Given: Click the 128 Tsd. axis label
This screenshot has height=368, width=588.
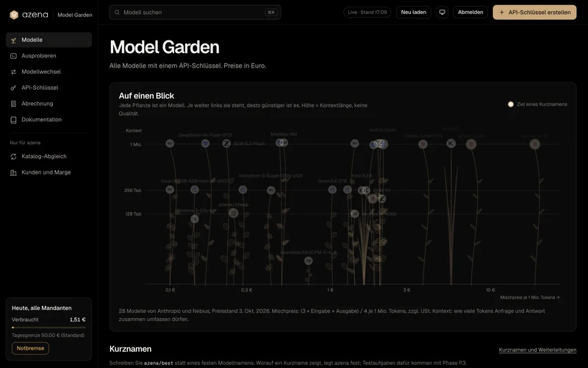Looking at the screenshot, I should (x=133, y=214).
